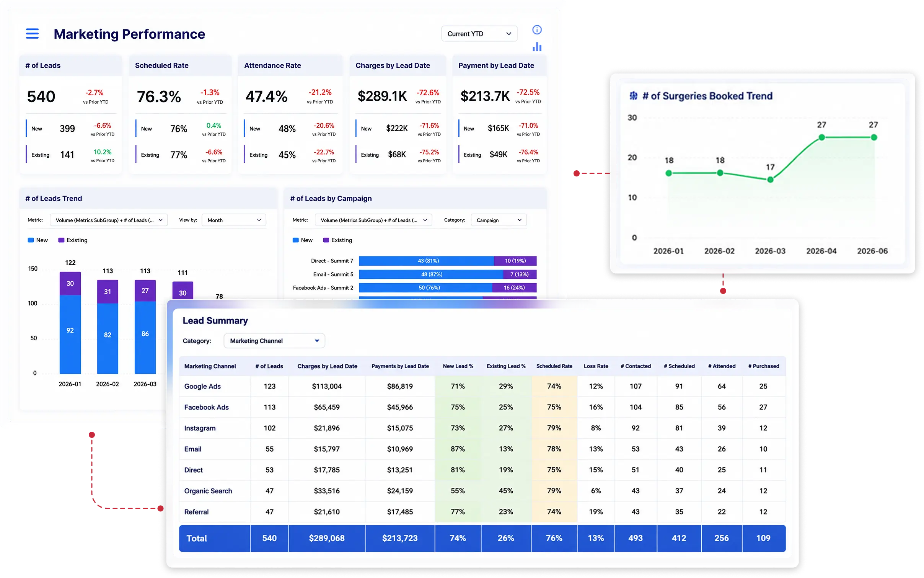This screenshot has width=924, height=578.
Task: Click the 47.4% Attendance Rate value
Action: click(266, 96)
